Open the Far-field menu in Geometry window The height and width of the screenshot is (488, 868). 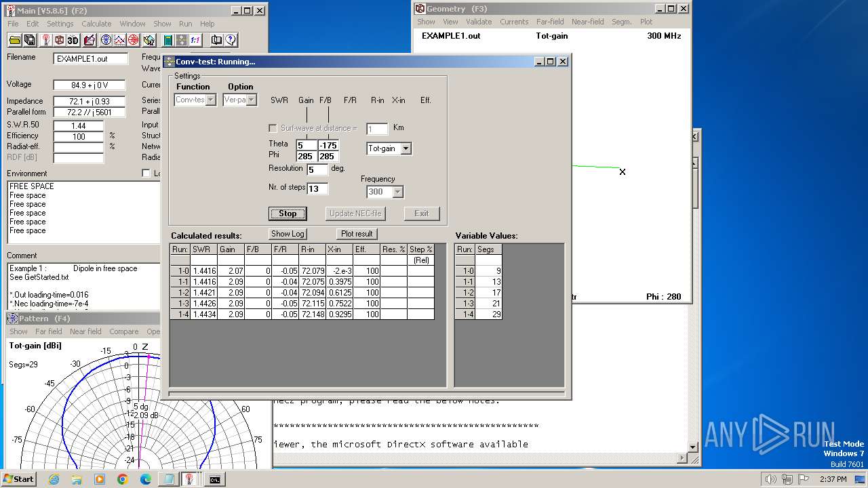click(550, 22)
